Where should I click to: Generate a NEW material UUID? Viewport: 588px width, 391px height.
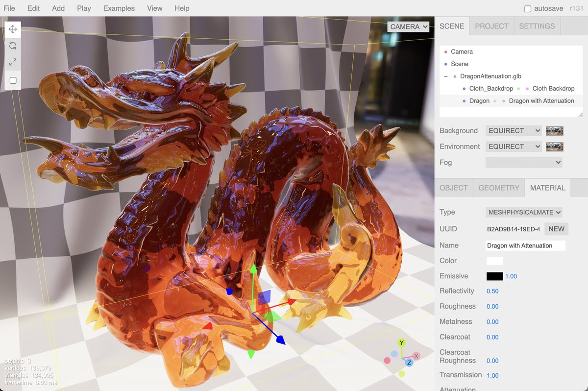556,229
